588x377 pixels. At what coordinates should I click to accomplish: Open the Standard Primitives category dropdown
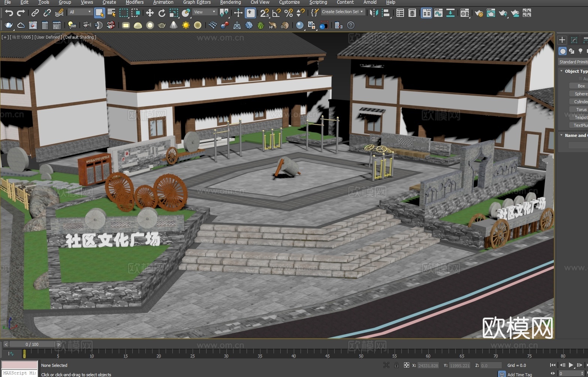pos(573,62)
